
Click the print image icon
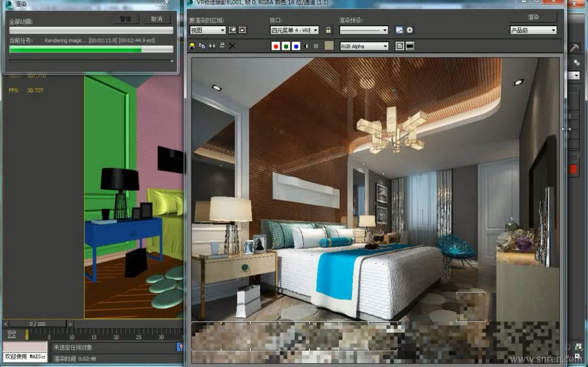[222, 46]
